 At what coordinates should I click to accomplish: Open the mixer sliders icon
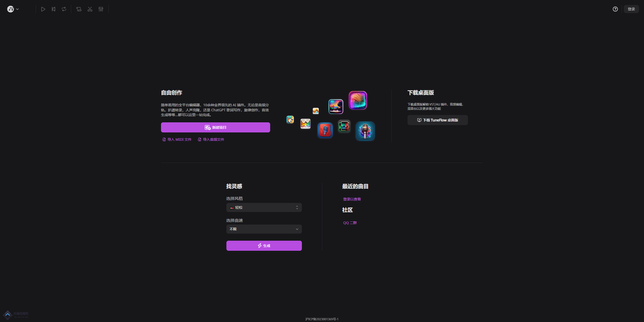(101, 9)
